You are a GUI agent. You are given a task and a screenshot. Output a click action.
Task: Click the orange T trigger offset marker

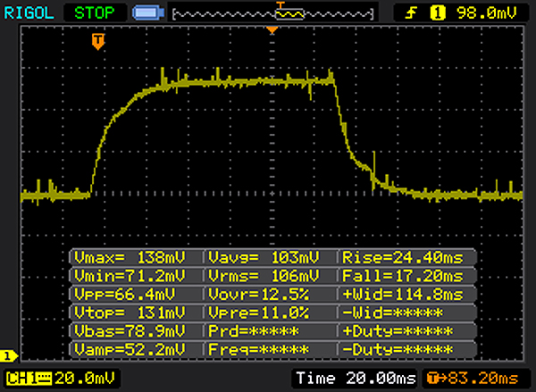click(97, 41)
